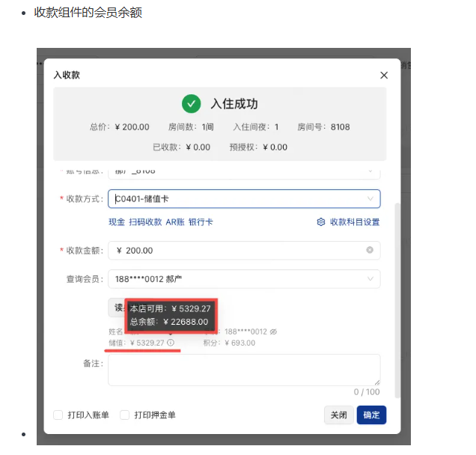Click the dialog's vertical scrollbar

pyautogui.click(x=397, y=299)
